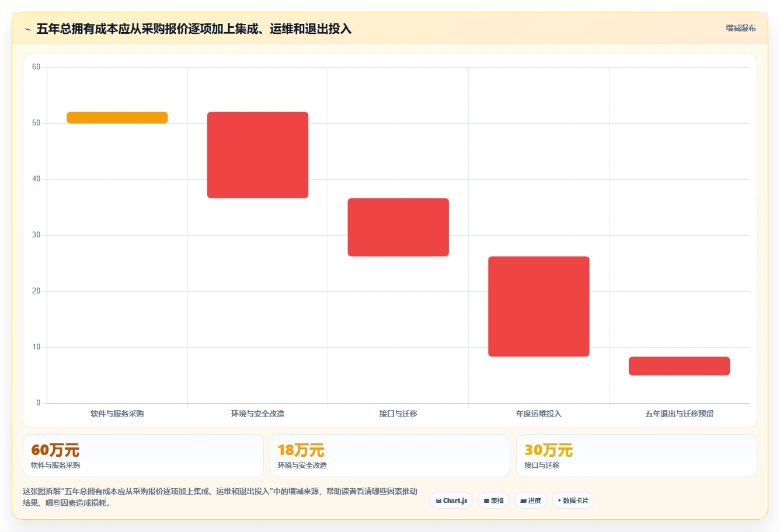Click 环境与安全改造 caption under 18万元
The height and width of the screenshot is (532, 780).
(302, 466)
